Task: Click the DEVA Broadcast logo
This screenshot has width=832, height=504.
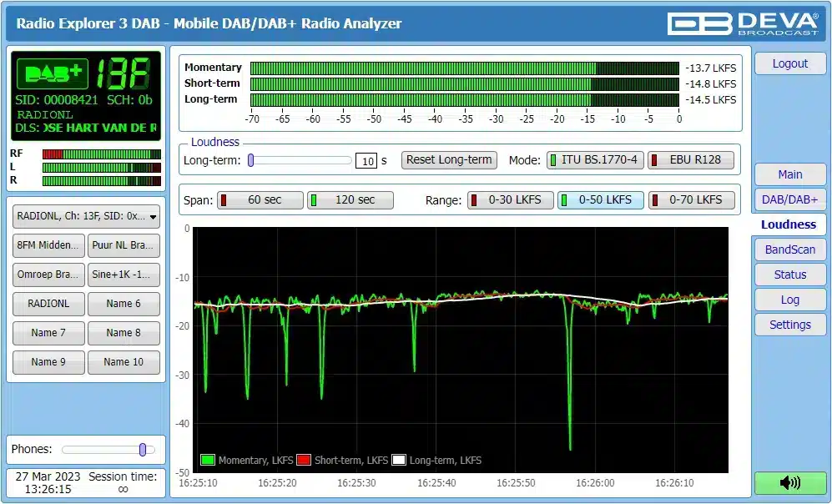Action: click(x=743, y=23)
